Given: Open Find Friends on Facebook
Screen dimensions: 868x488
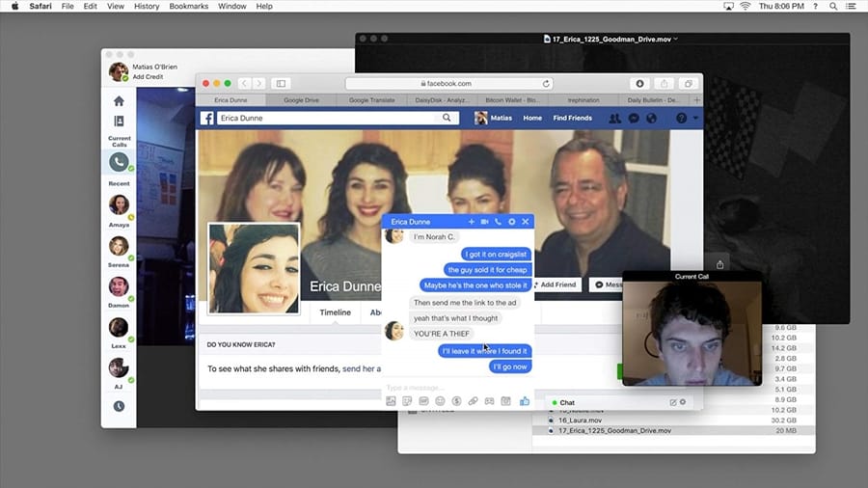Looking at the screenshot, I should pyautogui.click(x=572, y=118).
